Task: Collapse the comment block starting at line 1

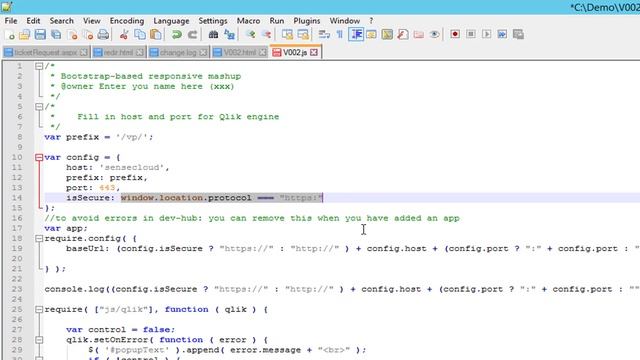Action: (x=39, y=66)
